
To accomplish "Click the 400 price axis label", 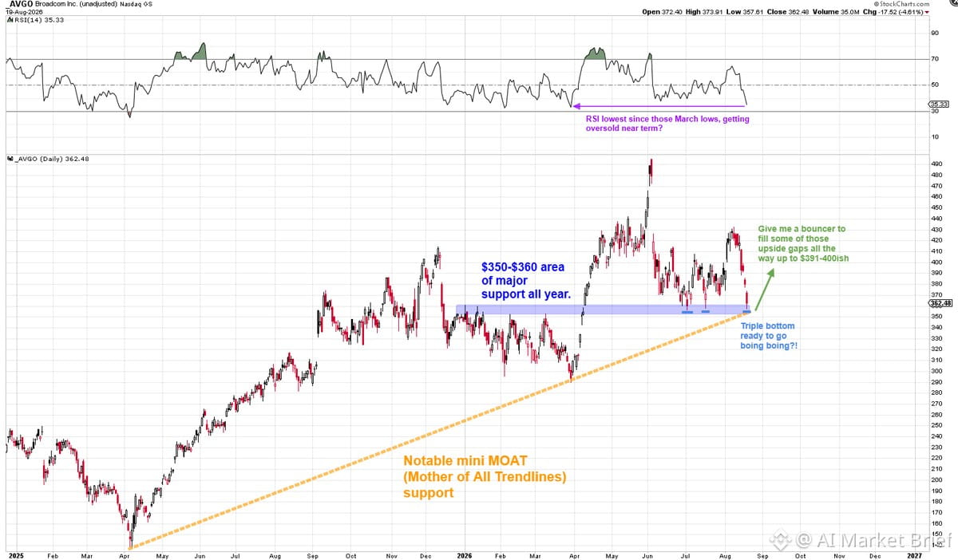I will coord(936,262).
